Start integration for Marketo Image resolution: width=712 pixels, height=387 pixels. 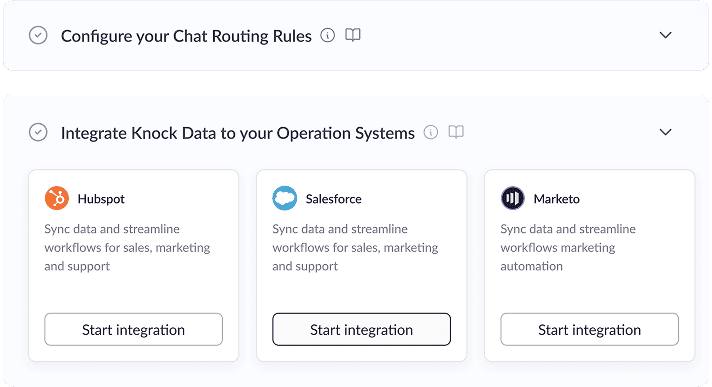(x=589, y=329)
